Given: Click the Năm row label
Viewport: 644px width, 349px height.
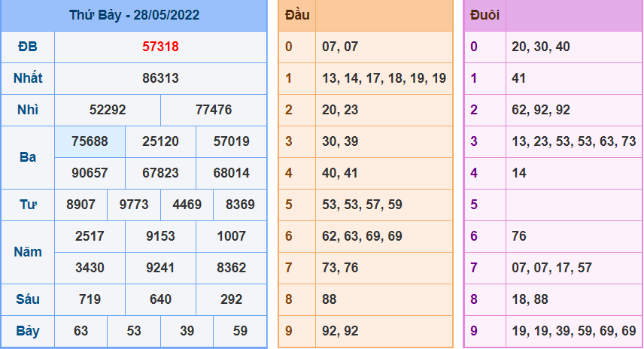Looking at the screenshot, I should (x=28, y=252).
